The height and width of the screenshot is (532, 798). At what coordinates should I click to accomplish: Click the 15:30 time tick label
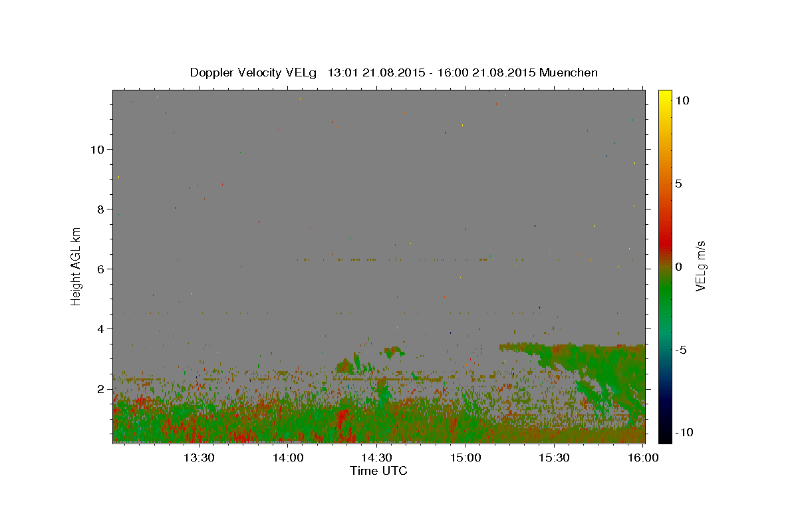555,458
